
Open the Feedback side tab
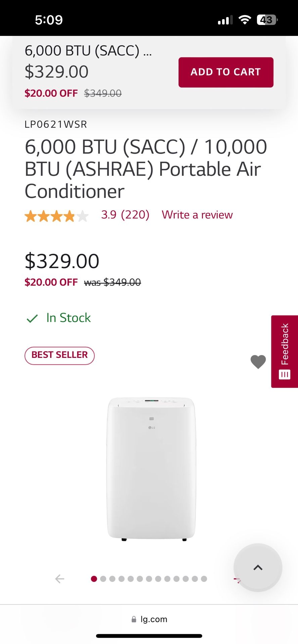pyautogui.click(x=285, y=351)
